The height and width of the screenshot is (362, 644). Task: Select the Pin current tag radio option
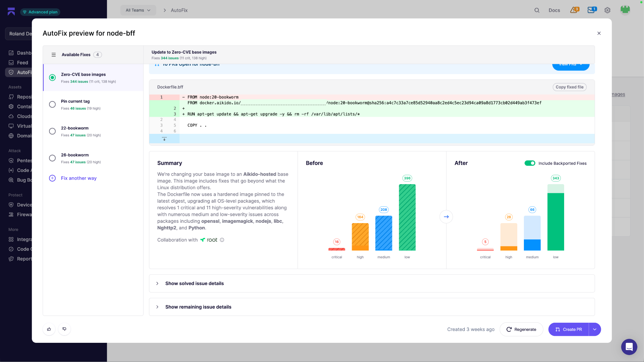click(53, 104)
